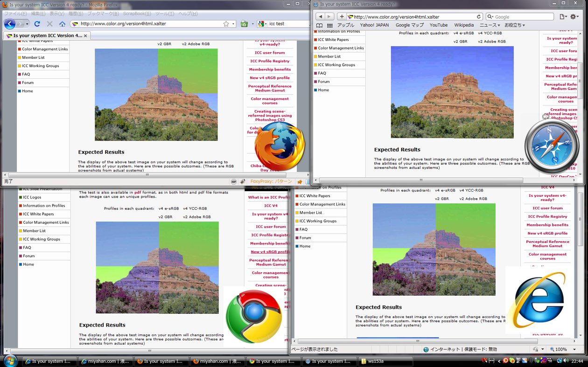Image resolution: width=588 pixels, height=367 pixels.
Task: Expand the お役立ち bookmark folder in Safari
Action: pyautogui.click(x=515, y=25)
